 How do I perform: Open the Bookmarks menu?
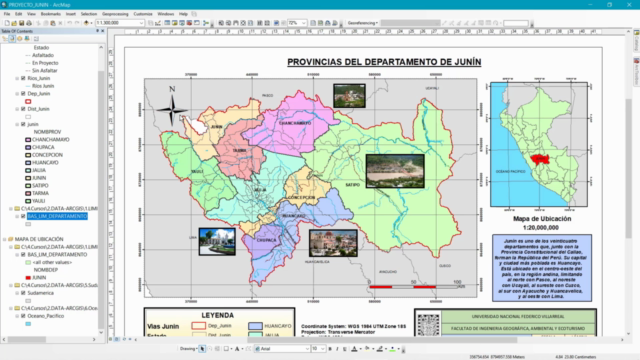(51, 14)
